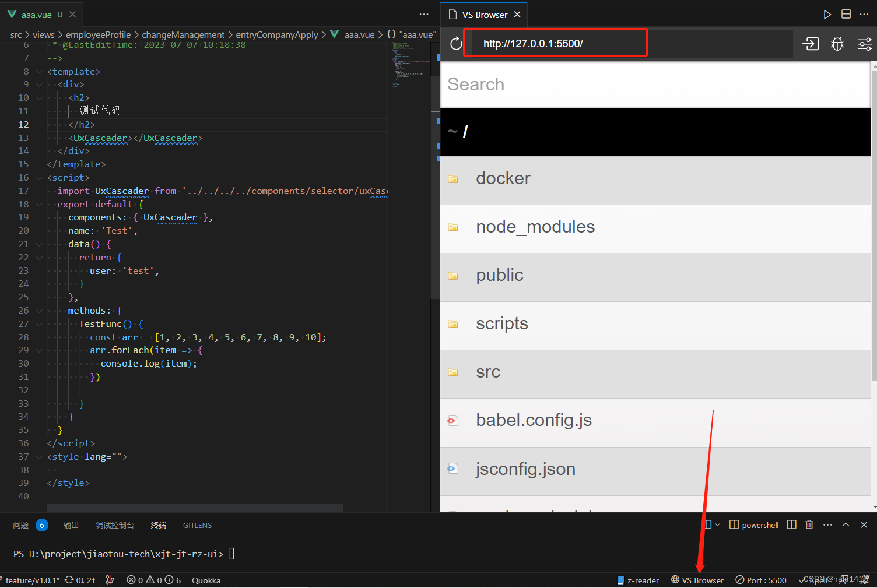
Task: Collapse the h2 block at line 10
Action: coord(39,98)
